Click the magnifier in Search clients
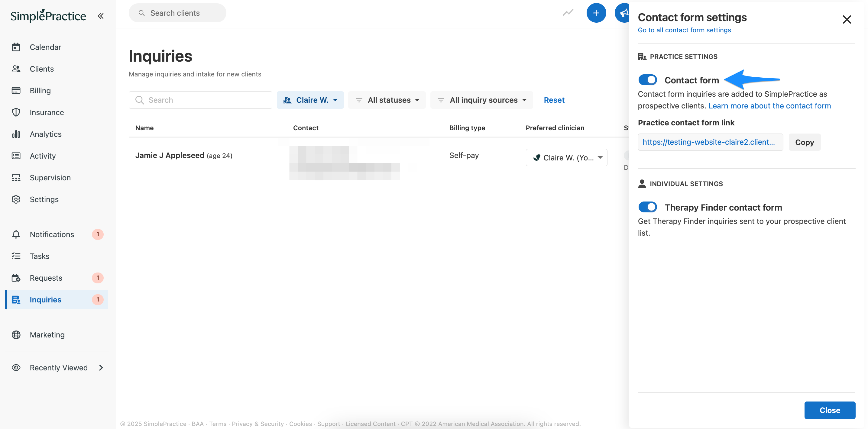The height and width of the screenshot is (429, 868). click(x=141, y=13)
